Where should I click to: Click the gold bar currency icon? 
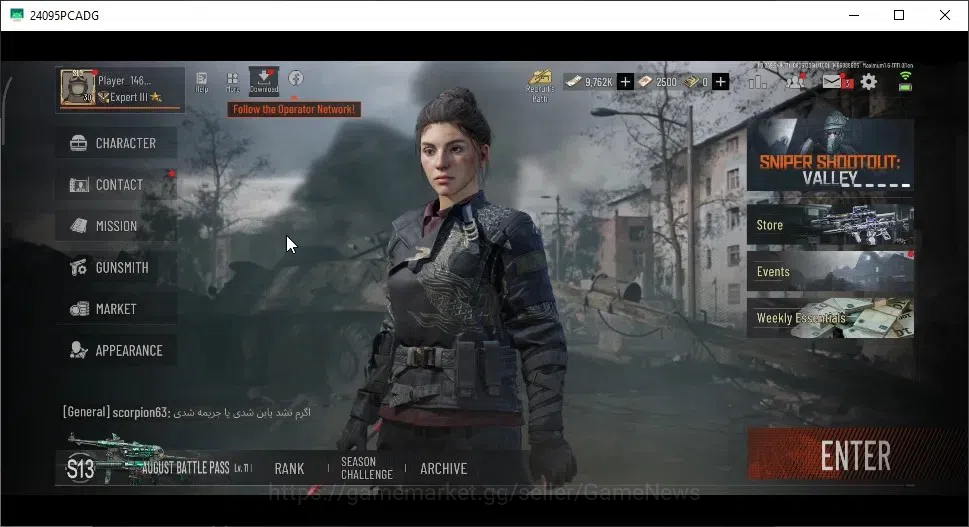(692, 82)
